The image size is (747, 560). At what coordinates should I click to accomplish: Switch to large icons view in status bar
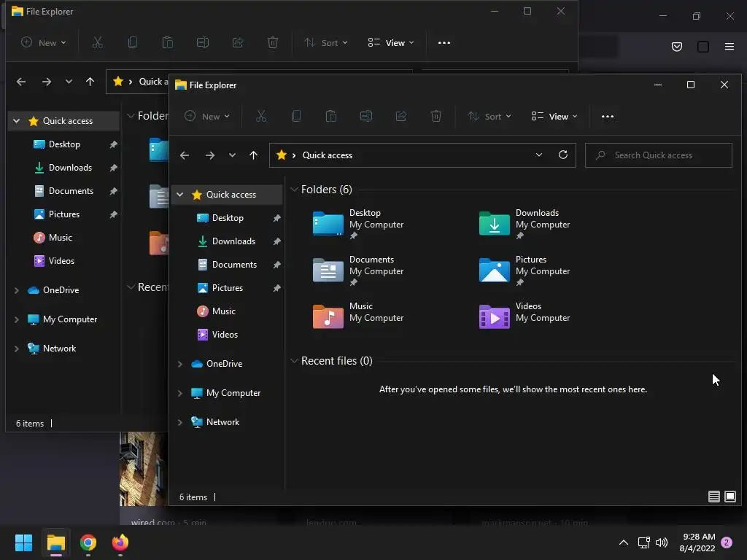coord(729,497)
